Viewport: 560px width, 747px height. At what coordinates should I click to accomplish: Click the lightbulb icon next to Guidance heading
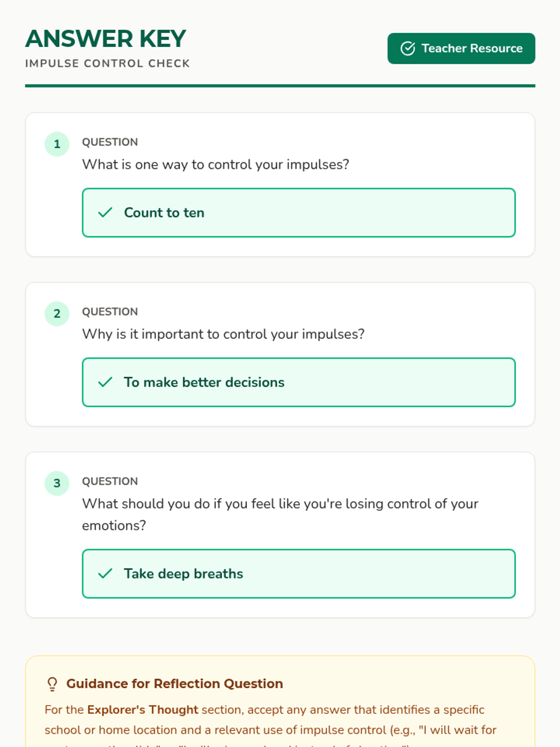click(52, 684)
